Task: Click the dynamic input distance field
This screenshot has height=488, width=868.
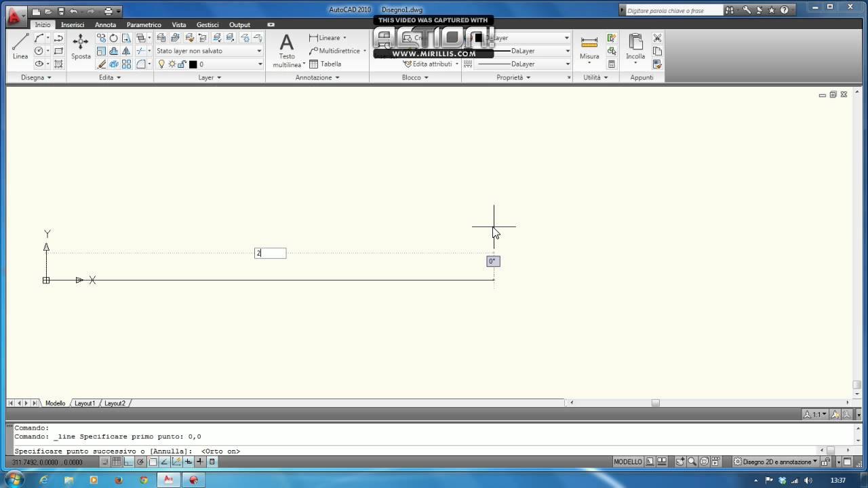Action: pos(271,253)
